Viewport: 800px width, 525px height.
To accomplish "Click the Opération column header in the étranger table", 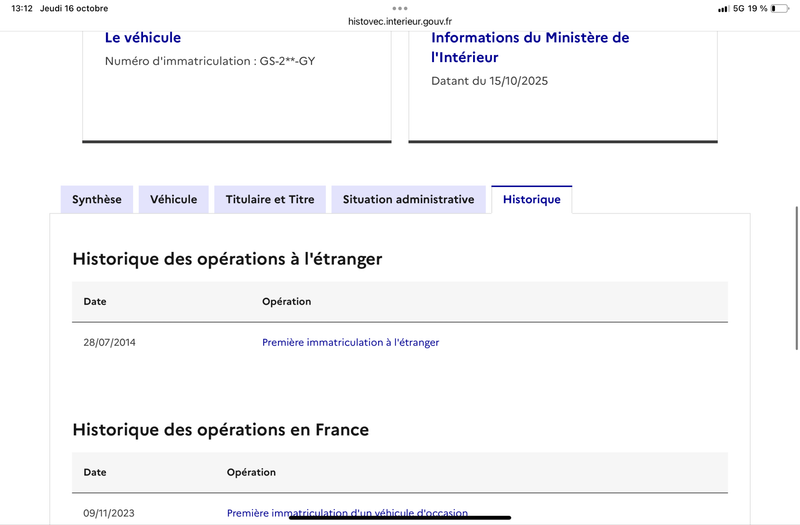I will click(286, 302).
